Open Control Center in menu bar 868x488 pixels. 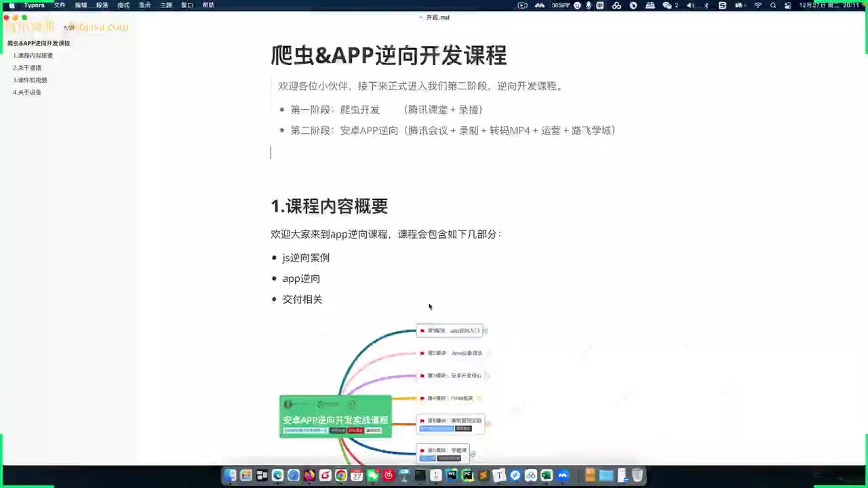tap(788, 5)
